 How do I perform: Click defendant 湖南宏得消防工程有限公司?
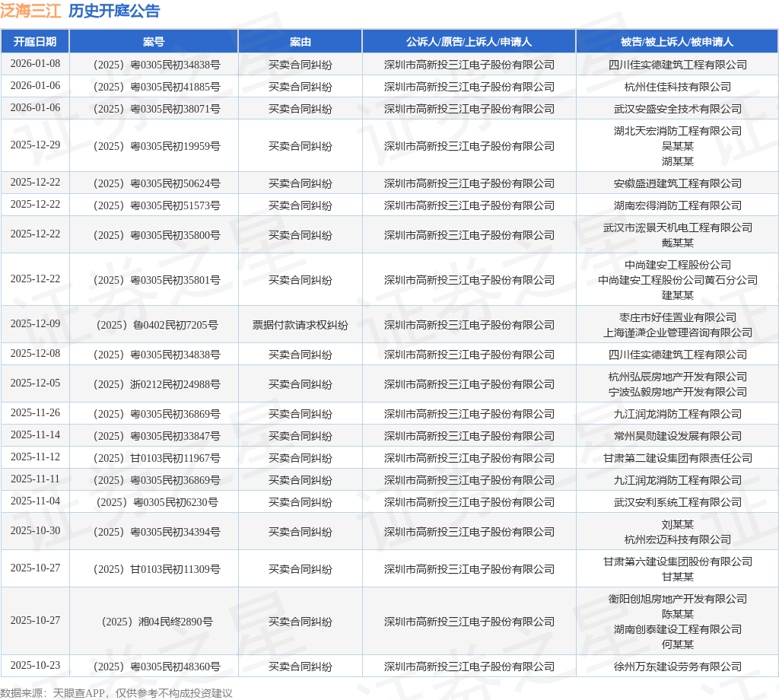678,205
